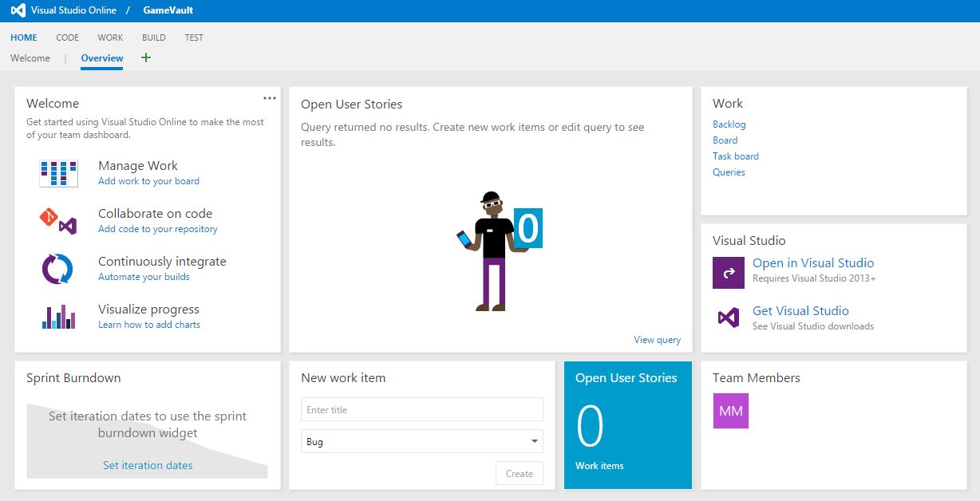Switch to the BUILD hub
Image resolution: width=980 pixels, height=501 pixels.
click(x=154, y=37)
